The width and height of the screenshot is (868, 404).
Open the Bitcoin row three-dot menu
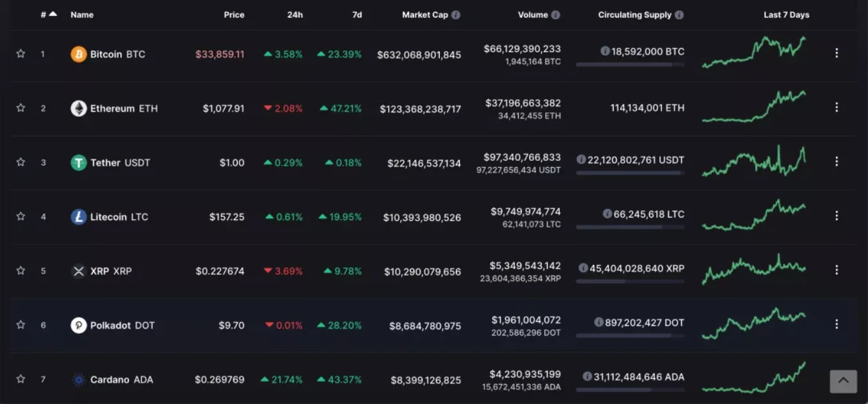836,54
